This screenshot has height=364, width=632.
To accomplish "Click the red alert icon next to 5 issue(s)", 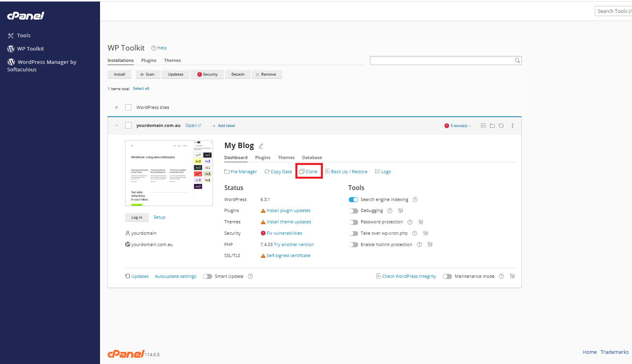I will (x=447, y=126).
